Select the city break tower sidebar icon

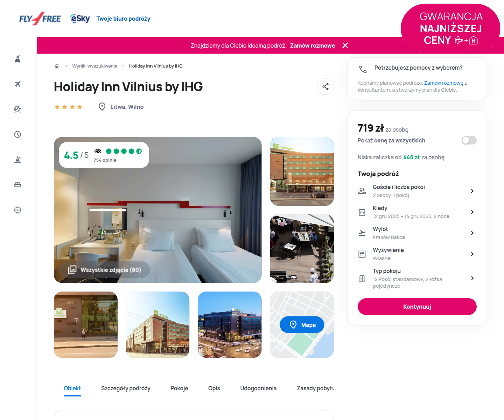(x=17, y=160)
